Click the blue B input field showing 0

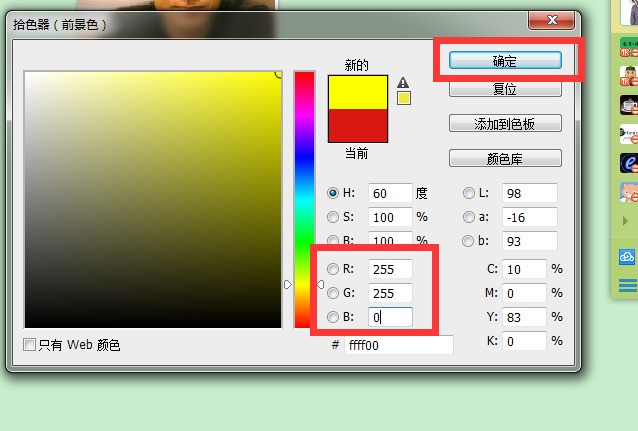(x=390, y=317)
